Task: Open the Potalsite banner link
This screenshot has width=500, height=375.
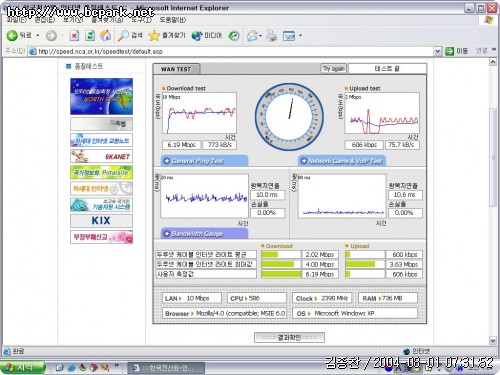Action: pos(101,172)
